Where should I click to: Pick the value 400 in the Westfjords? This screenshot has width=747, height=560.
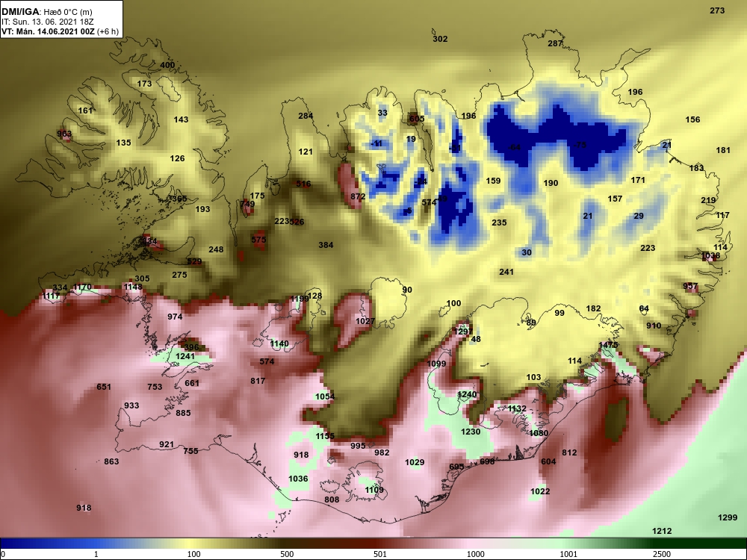click(167, 65)
